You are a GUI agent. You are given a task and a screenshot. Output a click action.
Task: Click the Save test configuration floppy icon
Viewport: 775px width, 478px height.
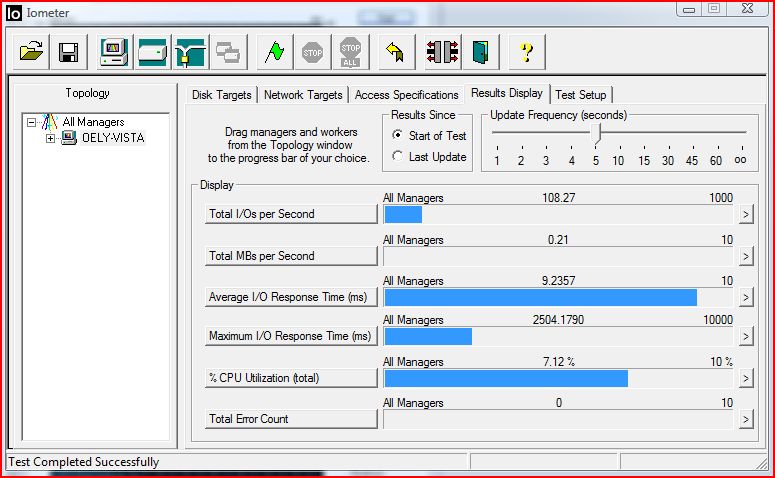[68, 52]
